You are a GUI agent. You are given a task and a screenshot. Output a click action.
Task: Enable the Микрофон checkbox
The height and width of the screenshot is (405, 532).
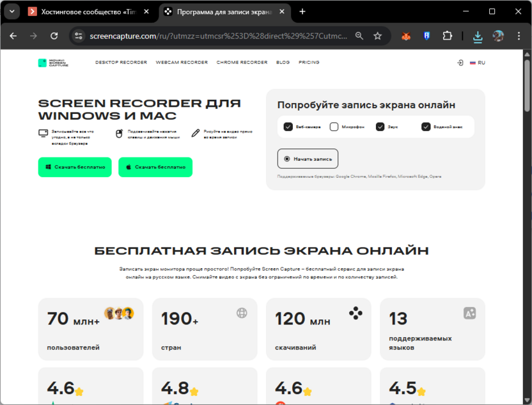point(334,126)
